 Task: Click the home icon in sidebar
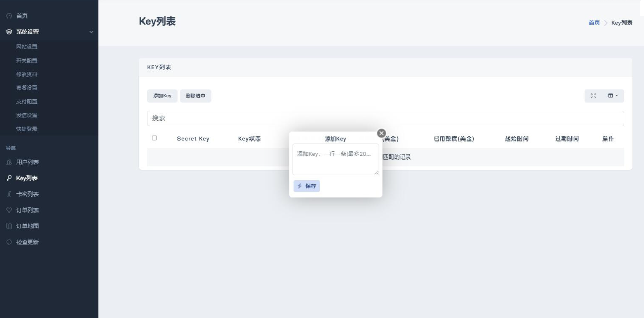pyautogui.click(x=9, y=16)
